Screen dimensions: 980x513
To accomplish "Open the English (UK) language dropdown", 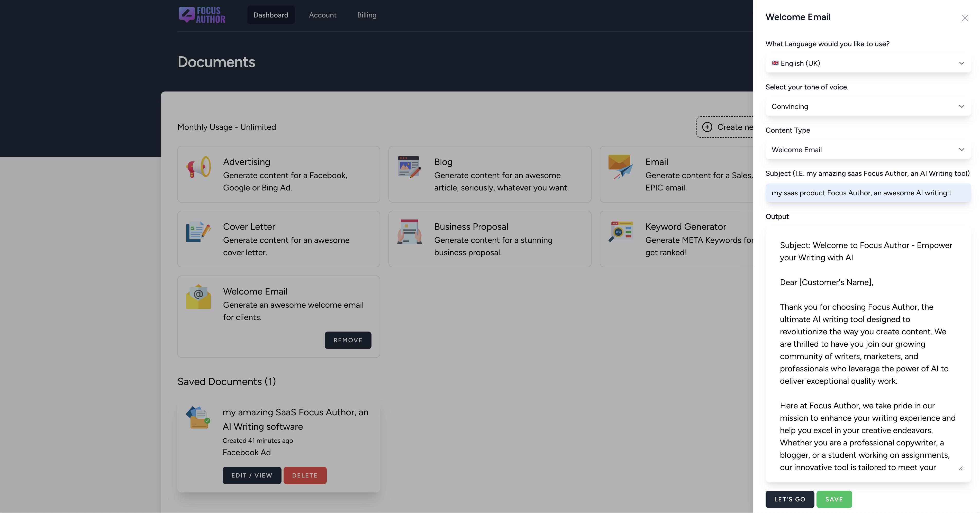I will 868,63.
